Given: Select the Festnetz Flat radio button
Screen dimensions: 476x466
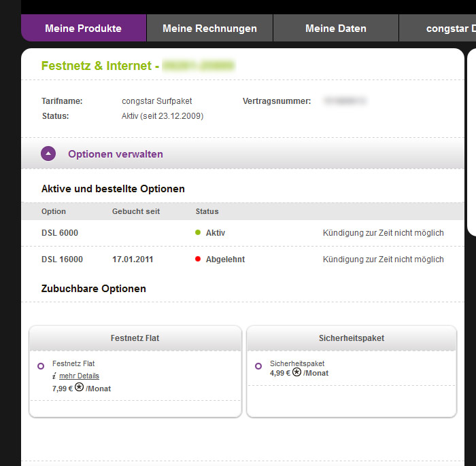Looking at the screenshot, I should [41, 366].
